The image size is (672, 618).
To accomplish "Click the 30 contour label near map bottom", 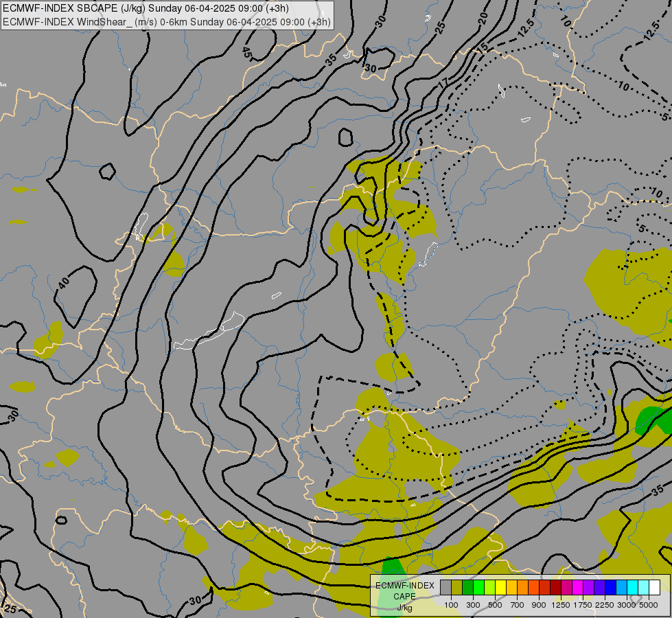I will tap(195, 600).
